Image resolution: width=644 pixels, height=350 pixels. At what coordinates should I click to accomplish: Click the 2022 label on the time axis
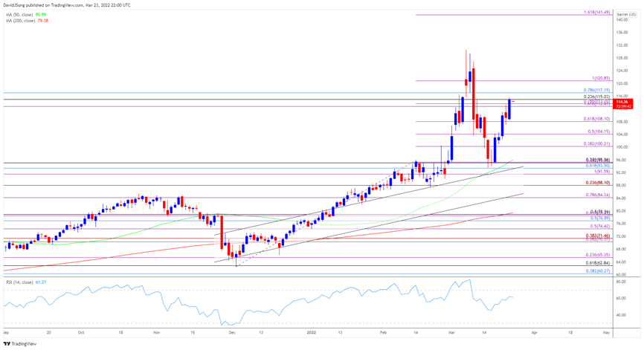[312, 333]
